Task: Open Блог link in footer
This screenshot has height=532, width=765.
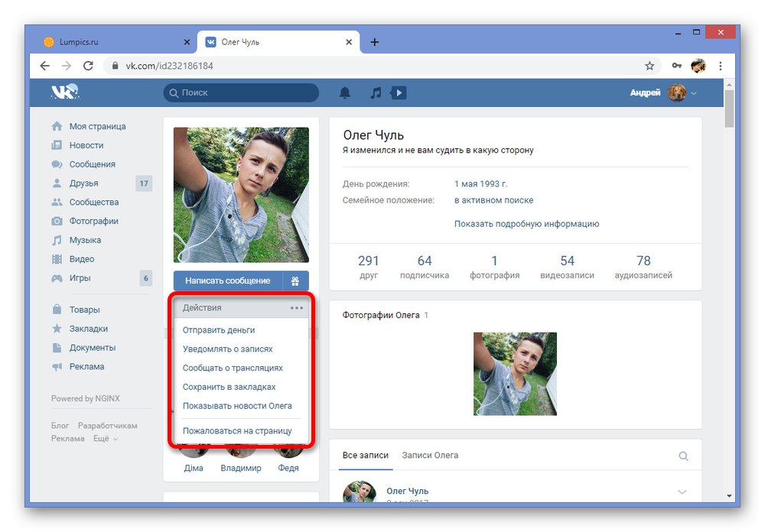Action: coord(60,426)
